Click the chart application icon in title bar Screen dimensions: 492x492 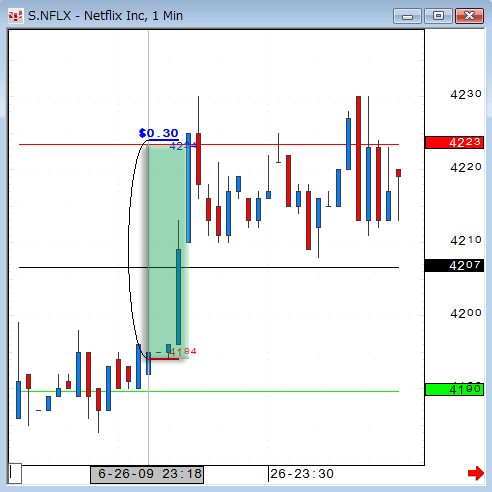[16, 16]
